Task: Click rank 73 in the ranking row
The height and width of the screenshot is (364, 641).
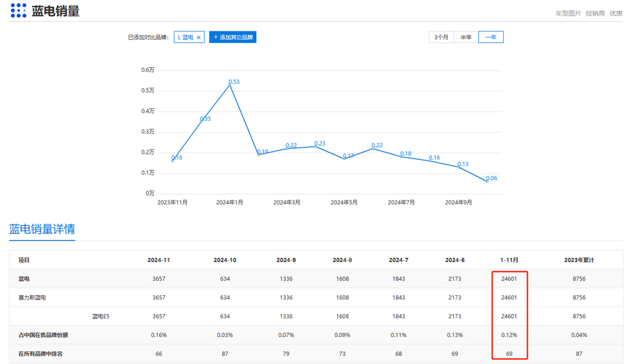Action: pos(342,354)
